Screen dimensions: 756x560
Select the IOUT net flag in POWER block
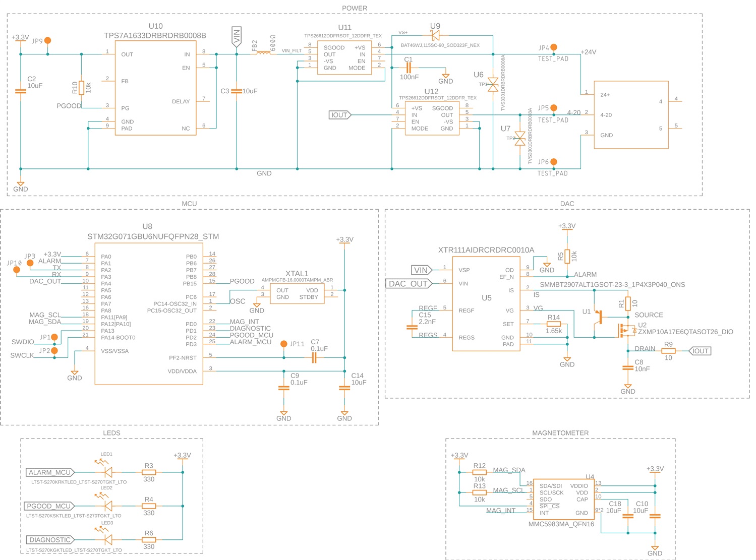[340, 115]
